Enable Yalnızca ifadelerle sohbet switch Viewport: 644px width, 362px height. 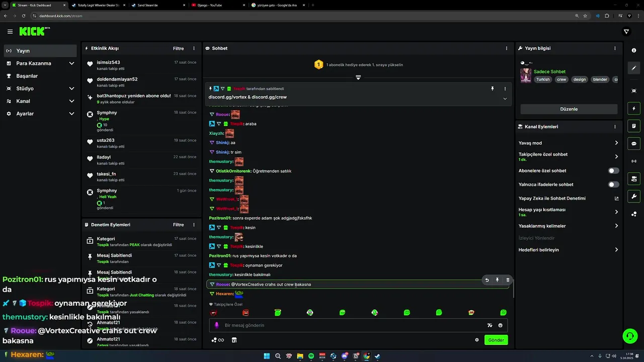613,185
